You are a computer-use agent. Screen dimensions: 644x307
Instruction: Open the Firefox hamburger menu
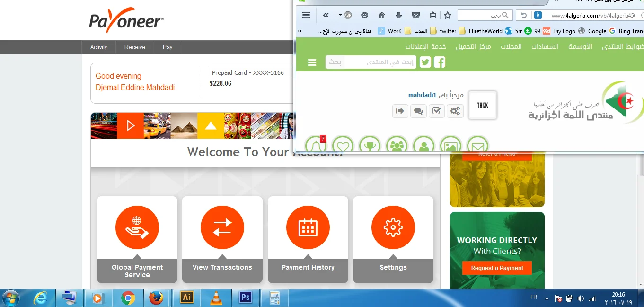pos(306,15)
